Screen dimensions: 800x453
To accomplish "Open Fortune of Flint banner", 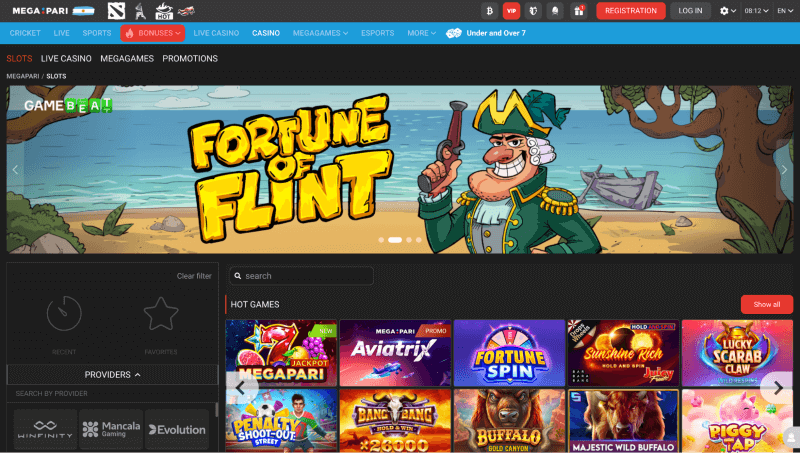I will coord(399,169).
